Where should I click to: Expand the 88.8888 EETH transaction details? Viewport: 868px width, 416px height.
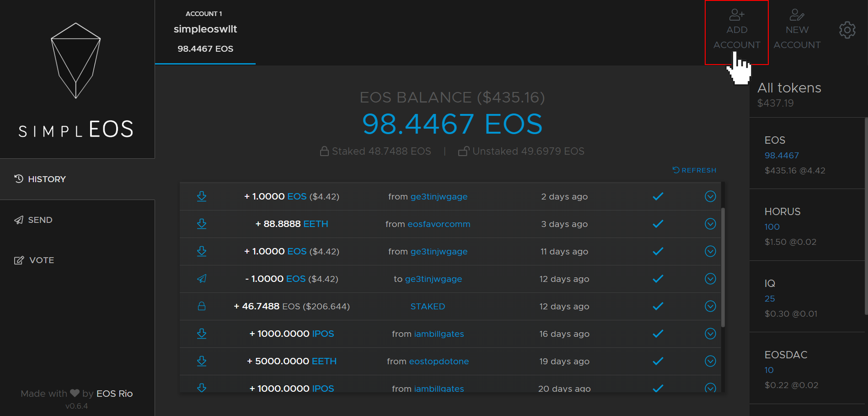pos(710,224)
